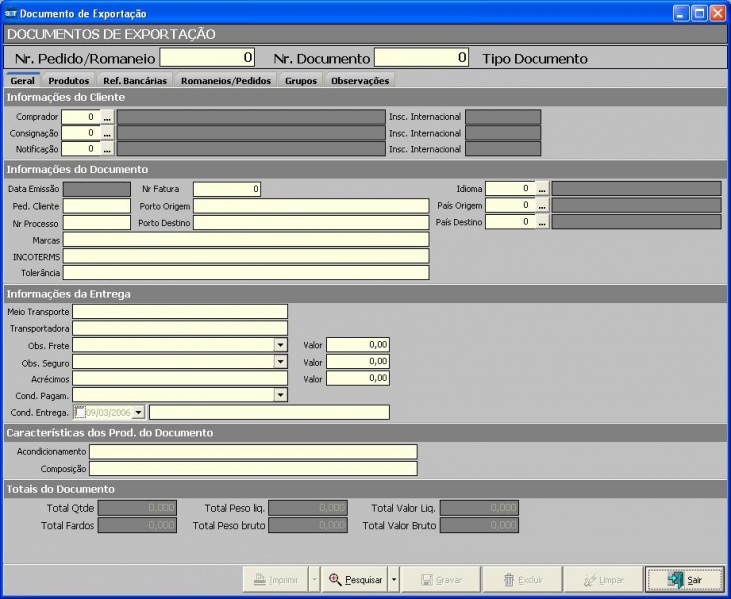Open the Notificação lookup ellipsis button
Viewport: 731px width, 599px height.
(x=108, y=149)
